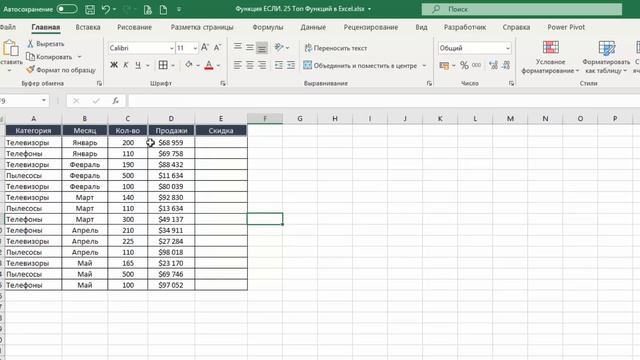Align text right icon

[x=262, y=65]
